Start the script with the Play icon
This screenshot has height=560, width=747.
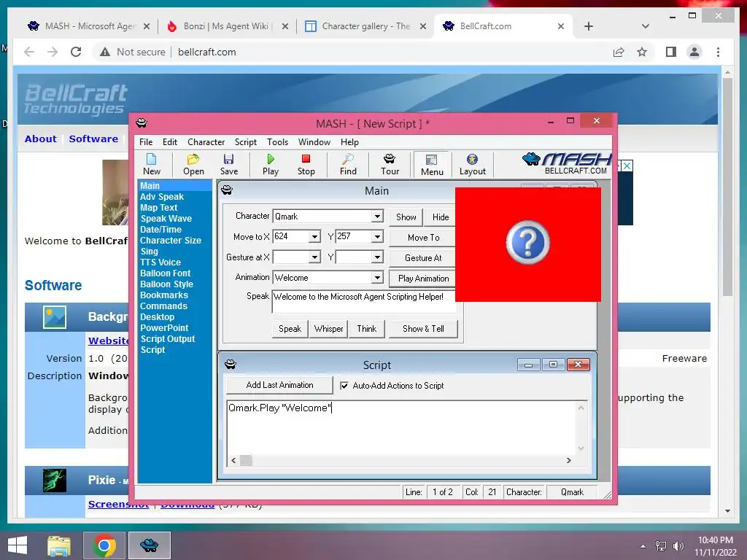pos(271,164)
